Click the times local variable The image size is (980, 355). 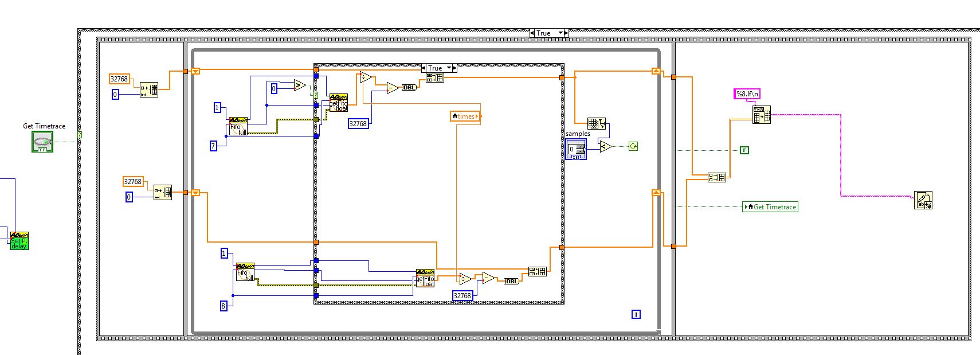(465, 116)
